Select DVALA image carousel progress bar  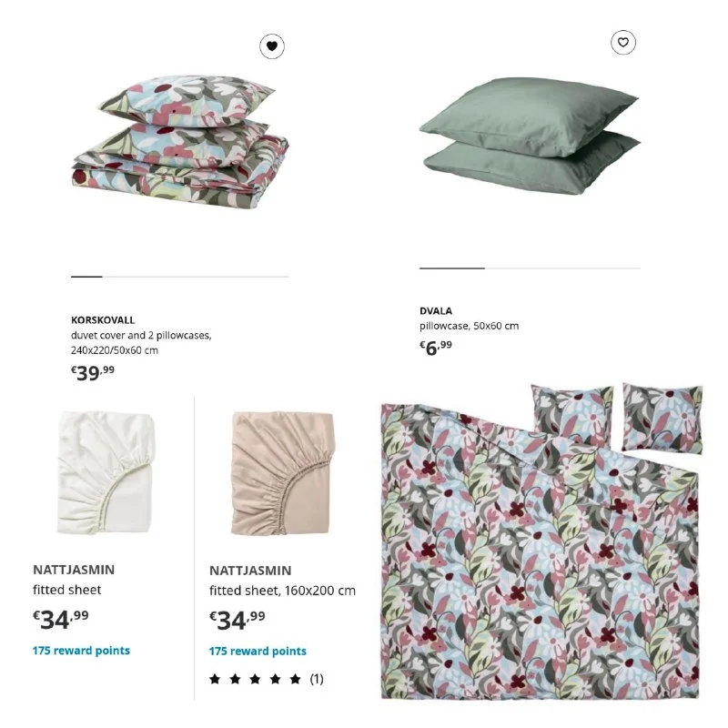(530, 268)
